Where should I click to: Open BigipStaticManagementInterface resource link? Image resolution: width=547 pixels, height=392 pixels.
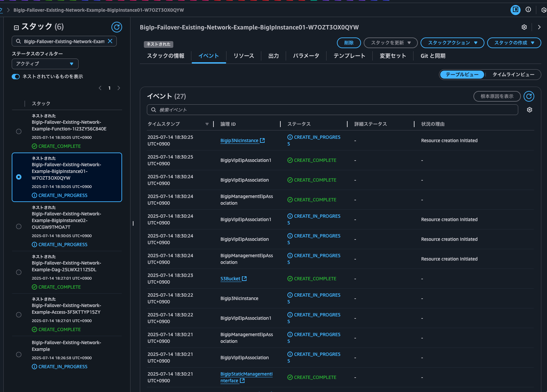[x=247, y=377]
